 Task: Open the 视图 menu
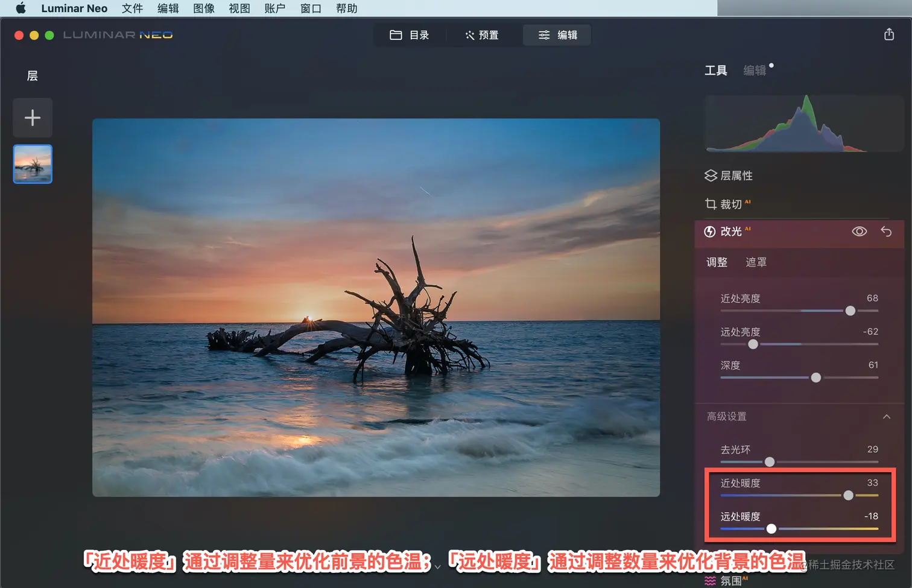pyautogui.click(x=239, y=8)
